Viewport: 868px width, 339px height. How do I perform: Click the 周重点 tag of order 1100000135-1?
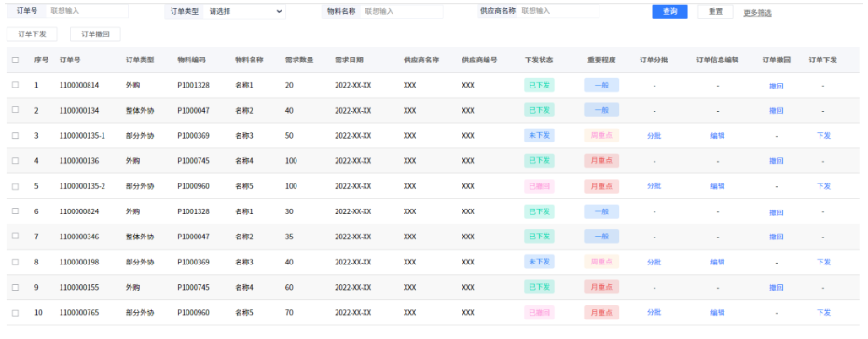[x=601, y=135]
